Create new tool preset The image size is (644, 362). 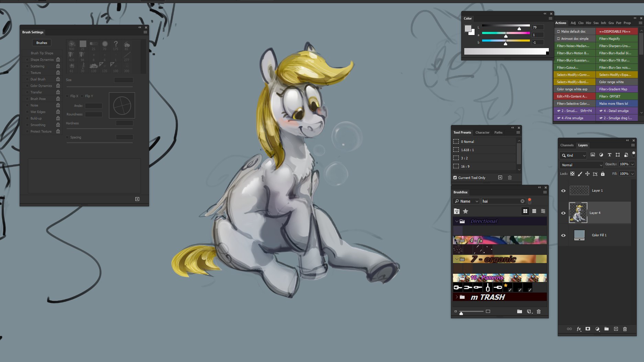[x=500, y=178]
